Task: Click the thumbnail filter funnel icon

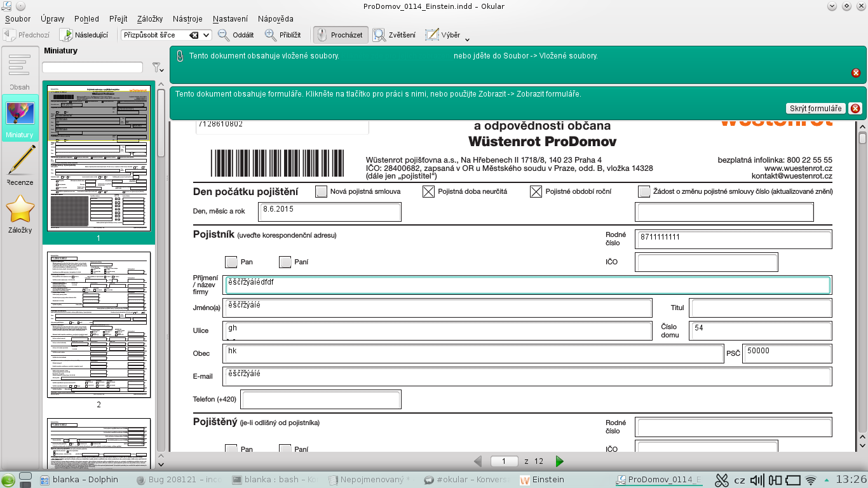Action: point(156,67)
